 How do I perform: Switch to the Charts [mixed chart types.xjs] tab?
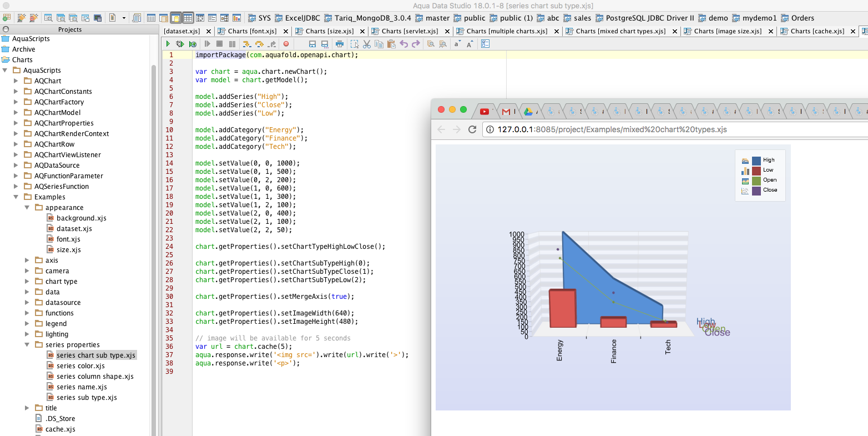(620, 31)
